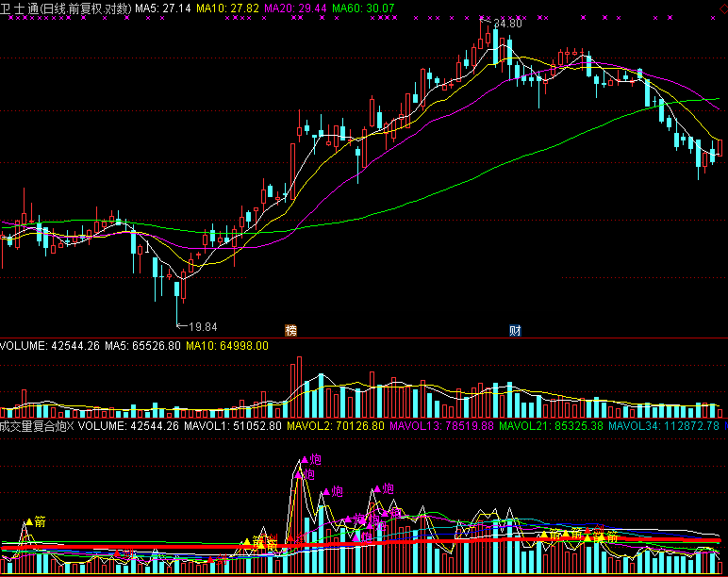Click the orange 榜 ranking marker icon
728x577 pixels.
(290, 331)
